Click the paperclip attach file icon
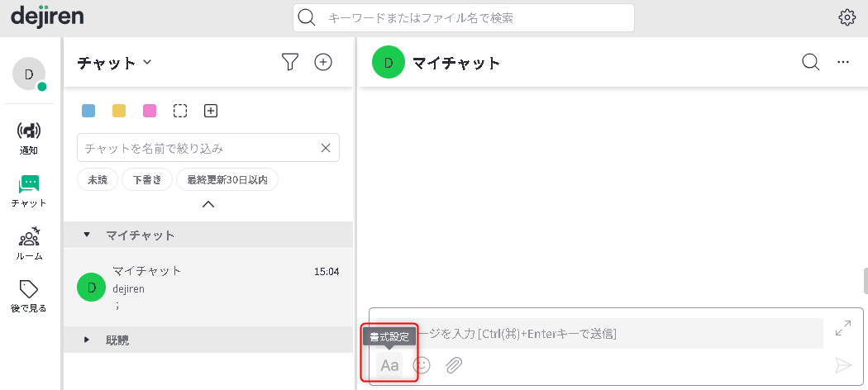The image size is (868, 390). 453,364
